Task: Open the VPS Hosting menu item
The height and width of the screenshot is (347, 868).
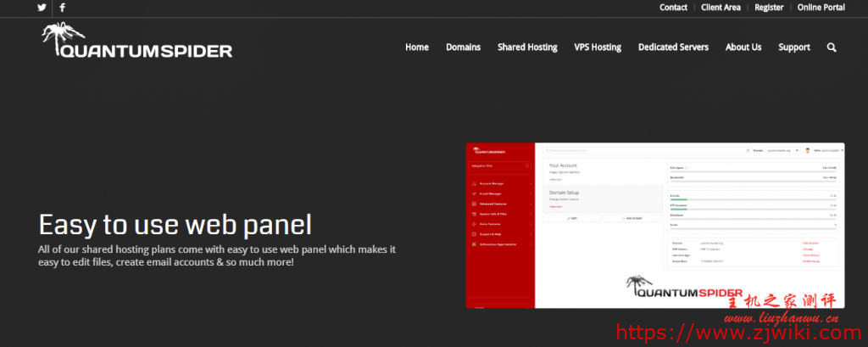Action: point(597,48)
